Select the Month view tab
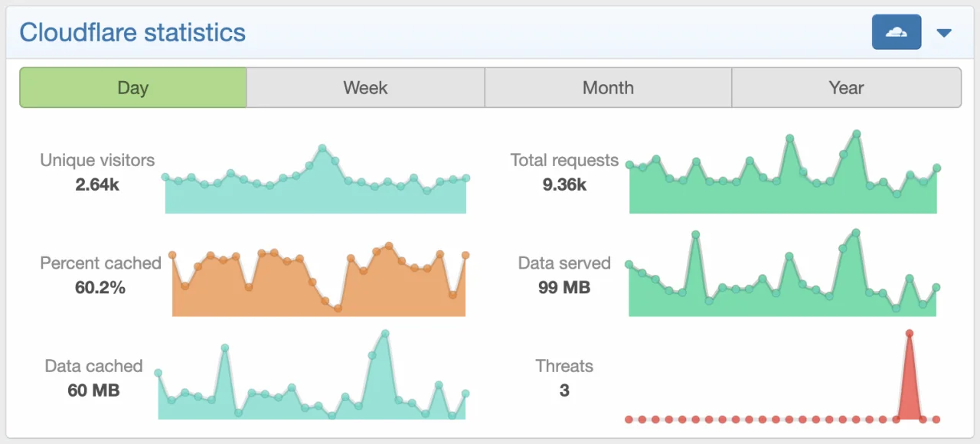Image resolution: width=980 pixels, height=444 pixels. pyautogui.click(x=608, y=87)
